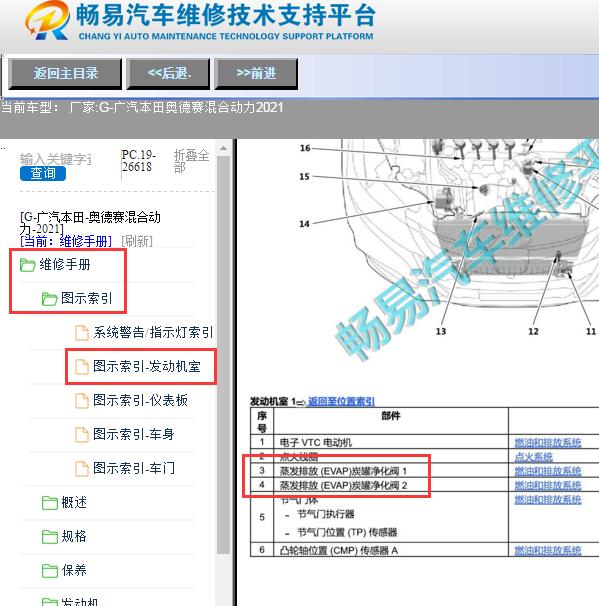Go forward with the >>前进 button
Screen dimensions: 599x606
click(256, 73)
